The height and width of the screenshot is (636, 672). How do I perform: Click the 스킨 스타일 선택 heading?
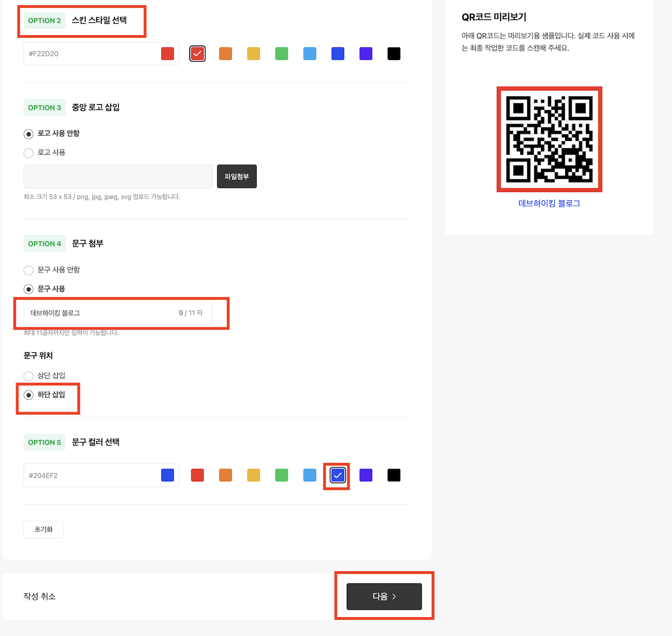pos(99,20)
